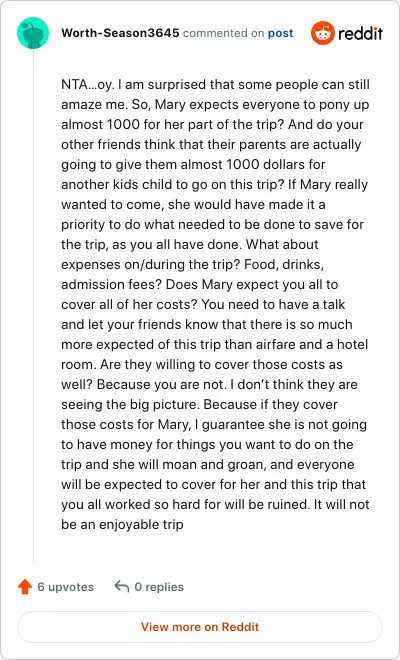Click the line 'room. Are they willing to cover'
Image resolution: width=400 pixels, height=660 pixels.
click(202, 365)
